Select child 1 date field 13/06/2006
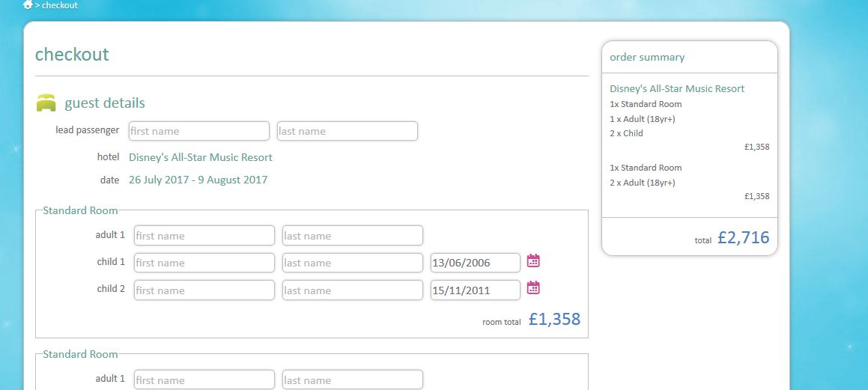The height and width of the screenshot is (390, 868). coord(476,263)
